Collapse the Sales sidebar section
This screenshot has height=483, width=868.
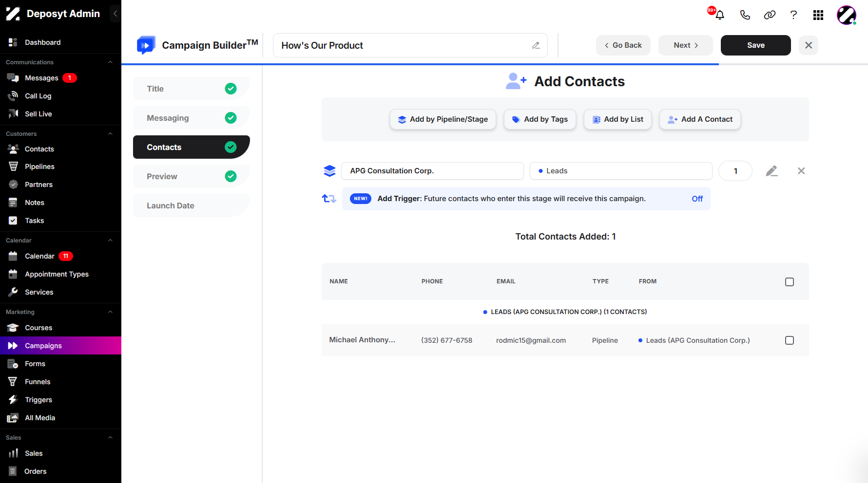click(x=110, y=438)
